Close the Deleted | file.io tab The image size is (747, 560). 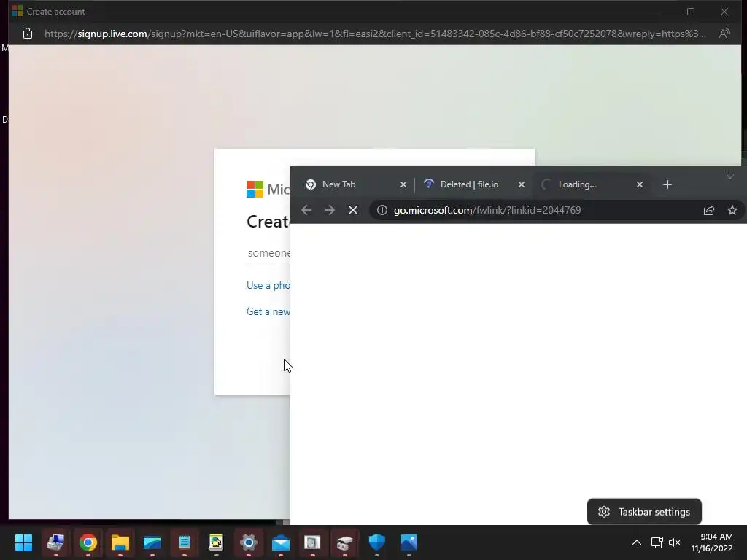522,184
